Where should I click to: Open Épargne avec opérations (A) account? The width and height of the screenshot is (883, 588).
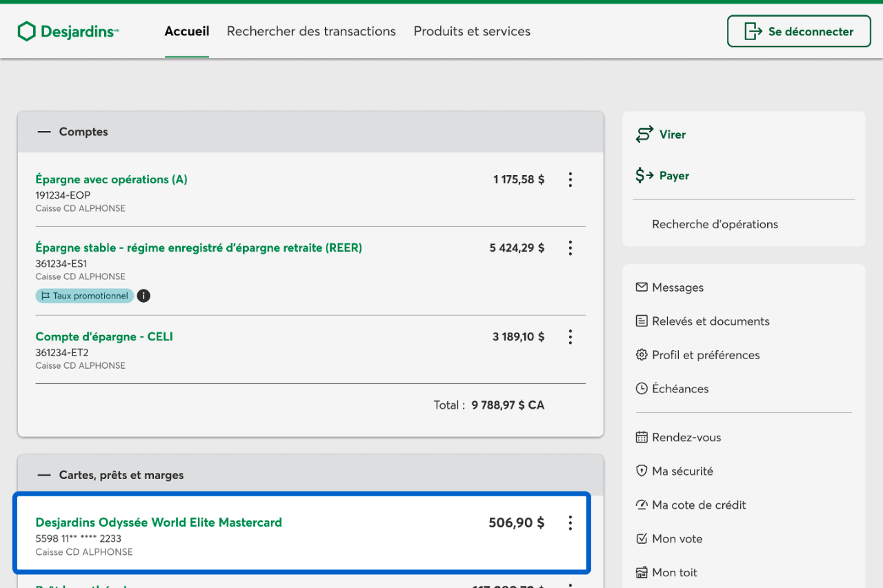tap(111, 179)
